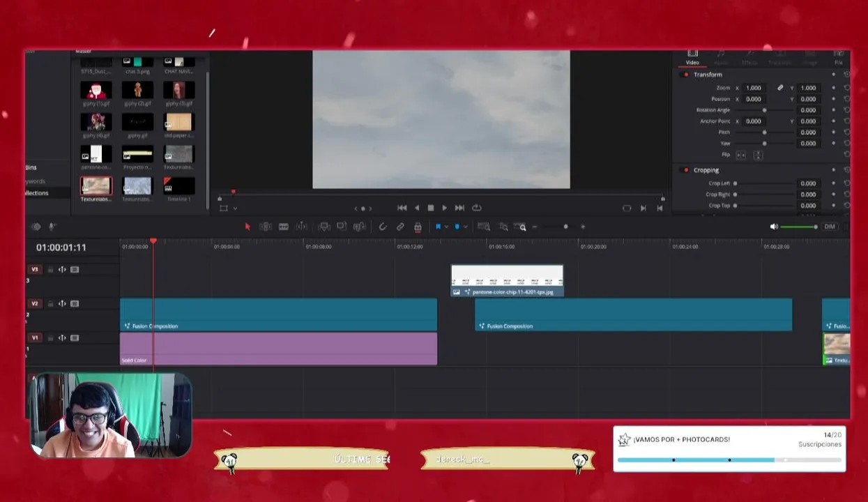868x502 pixels.
Task: Click the Overwrite Clip toolbar icon
Action: (342, 227)
